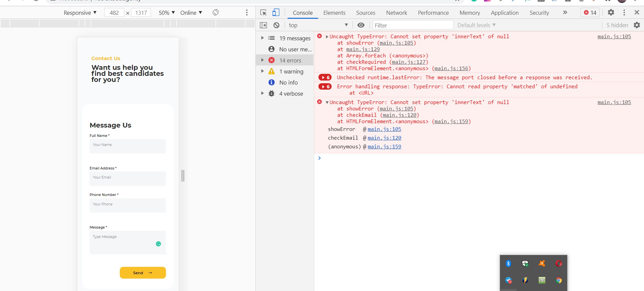
Task: Click the viewport height field showing 1317
Action: [x=141, y=13]
